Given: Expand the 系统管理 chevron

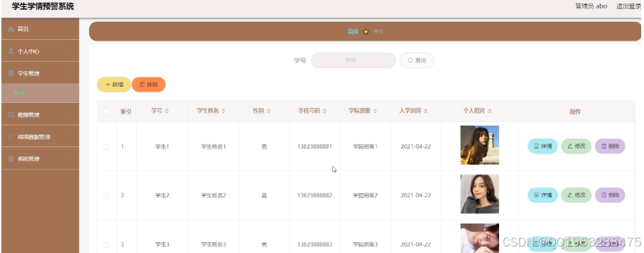Looking at the screenshot, I should click(69, 157).
